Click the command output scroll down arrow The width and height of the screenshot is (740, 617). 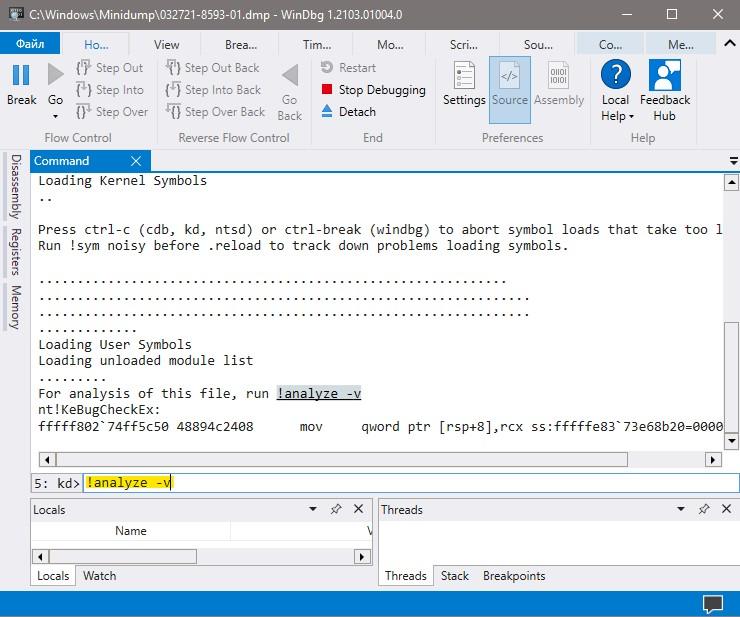[731, 441]
